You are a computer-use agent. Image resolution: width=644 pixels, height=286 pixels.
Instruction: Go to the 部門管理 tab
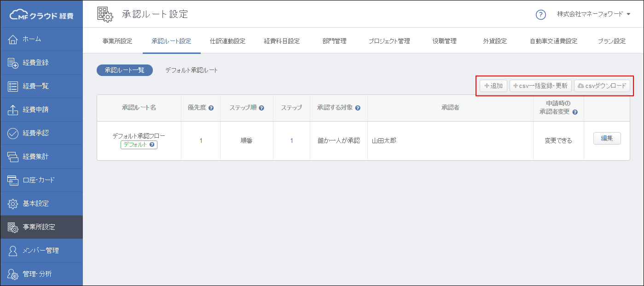[334, 41]
